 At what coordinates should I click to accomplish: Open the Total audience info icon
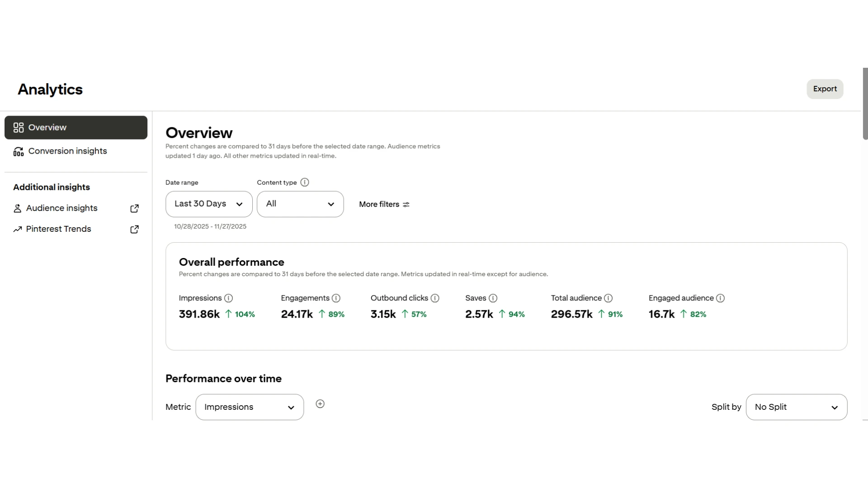608,298
